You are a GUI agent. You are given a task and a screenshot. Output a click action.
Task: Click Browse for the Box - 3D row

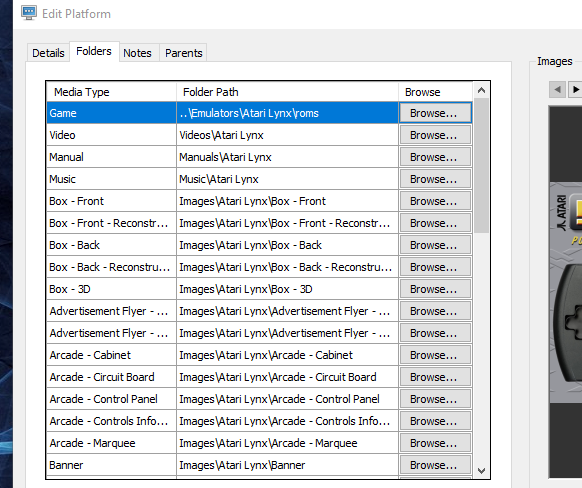435,289
